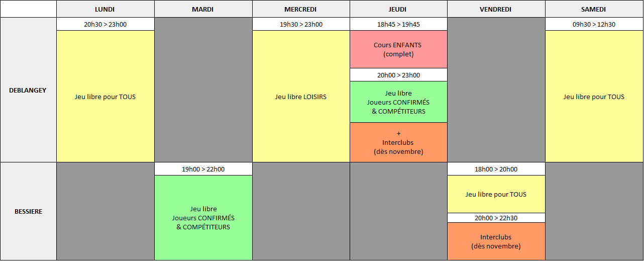Select the Jeu libre LOISIRS block
Viewport: 644px width, 261px height.
tap(301, 97)
